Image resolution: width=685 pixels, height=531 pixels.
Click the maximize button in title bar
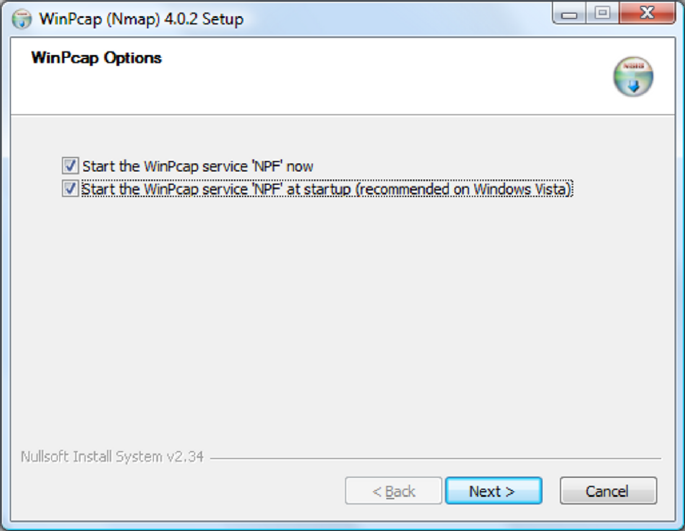click(x=602, y=14)
